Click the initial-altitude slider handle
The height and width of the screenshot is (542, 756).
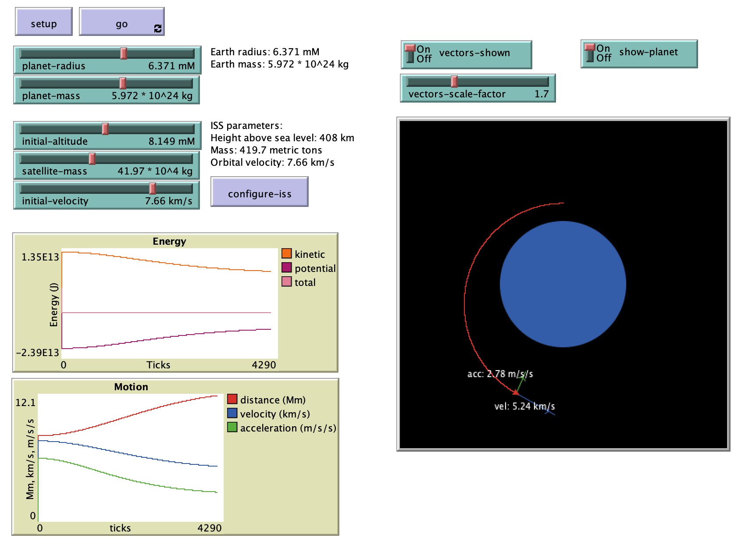point(105,129)
